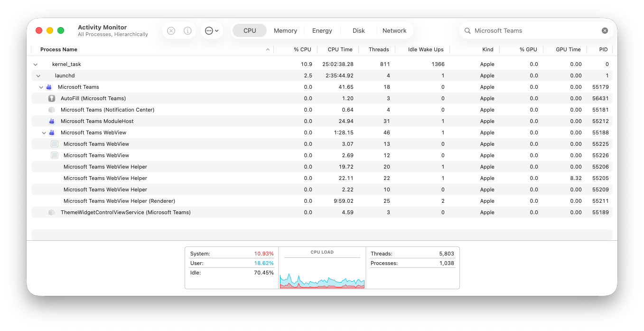Switch to the Network tab
644x331 pixels.
point(394,30)
